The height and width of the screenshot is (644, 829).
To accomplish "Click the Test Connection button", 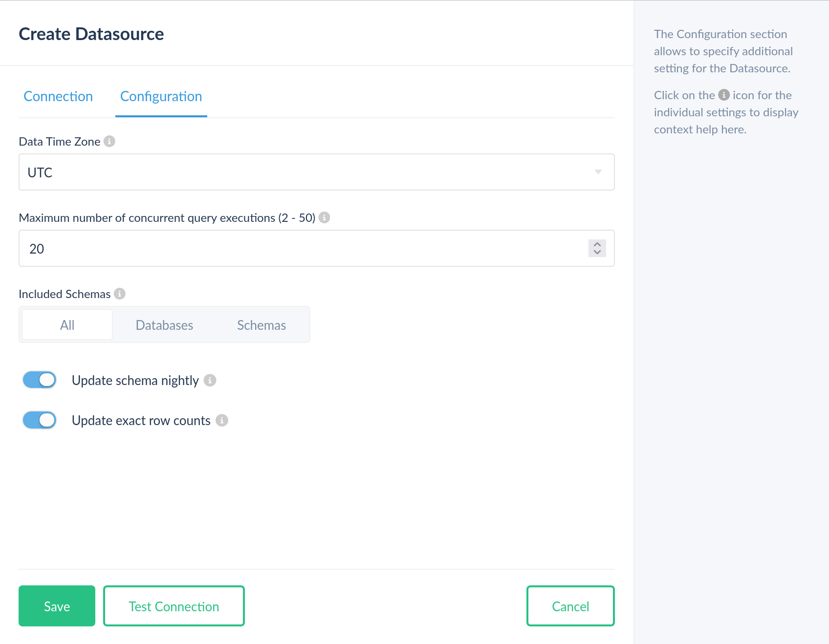I will pos(174,606).
